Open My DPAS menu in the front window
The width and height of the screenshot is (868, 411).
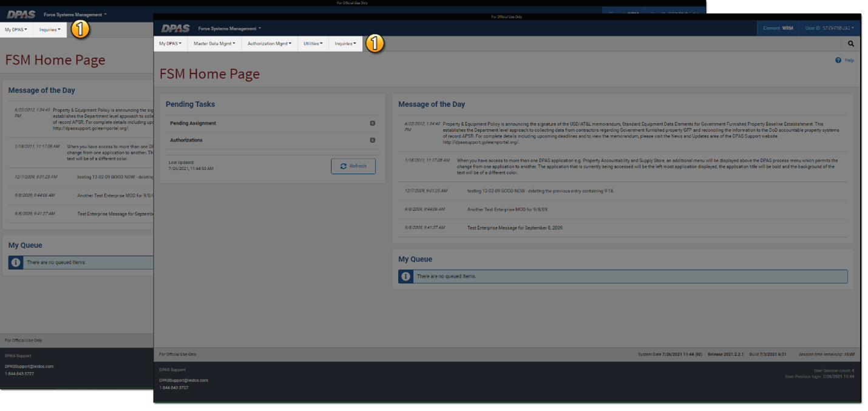pyautogui.click(x=170, y=44)
